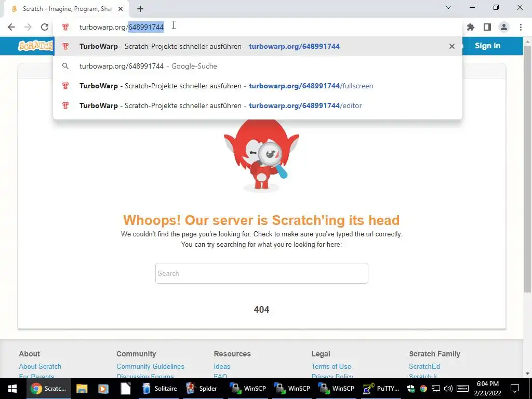Click the Scratch logo
This screenshot has height=399, width=532.
tap(36, 46)
